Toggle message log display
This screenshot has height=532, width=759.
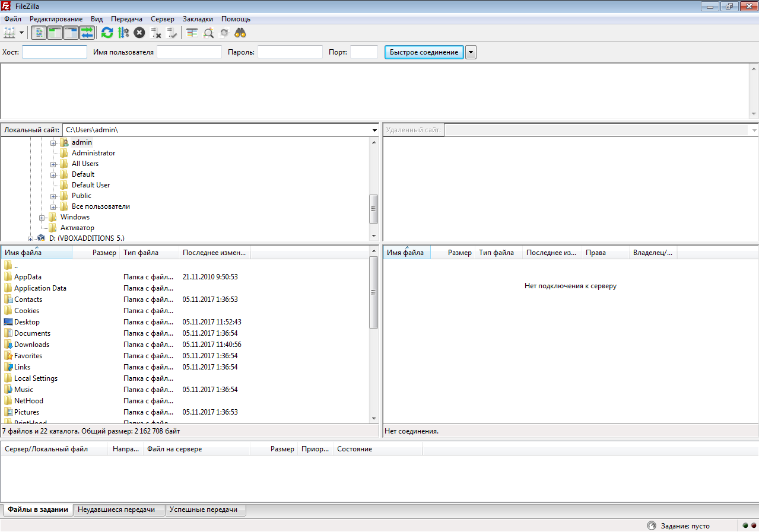click(x=39, y=33)
